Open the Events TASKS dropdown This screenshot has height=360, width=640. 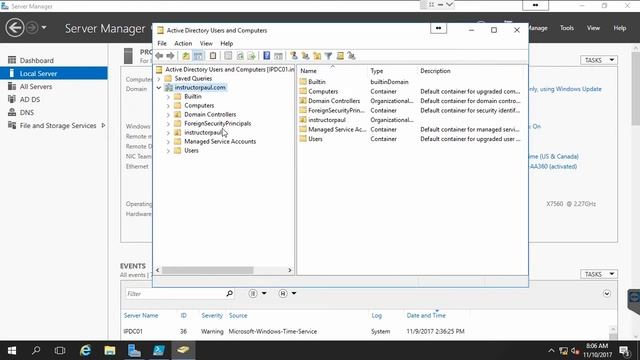click(599, 274)
